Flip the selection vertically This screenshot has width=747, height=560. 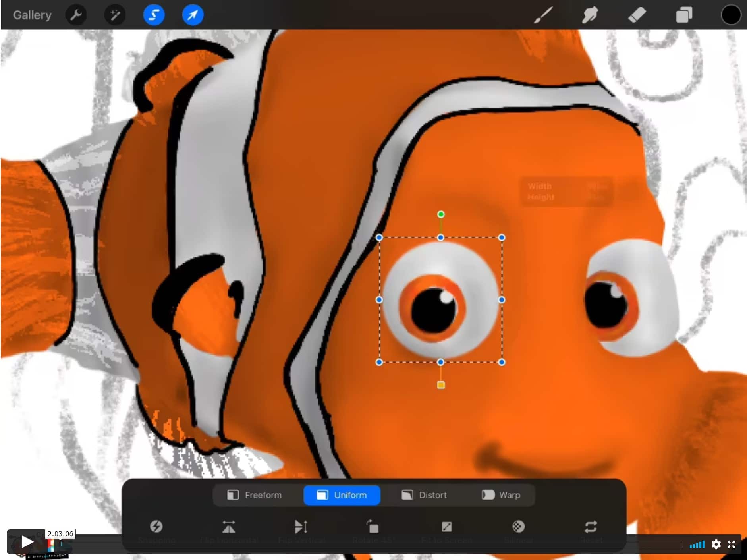point(301,527)
